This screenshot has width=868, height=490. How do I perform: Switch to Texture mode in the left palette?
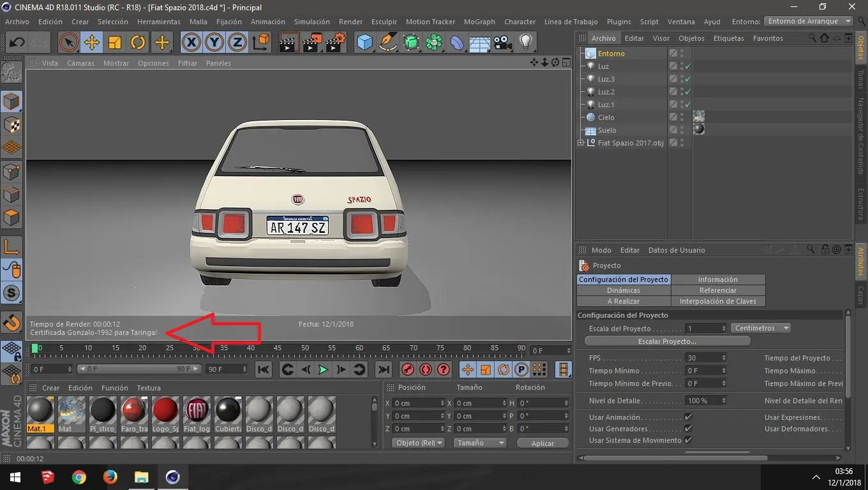[11, 124]
